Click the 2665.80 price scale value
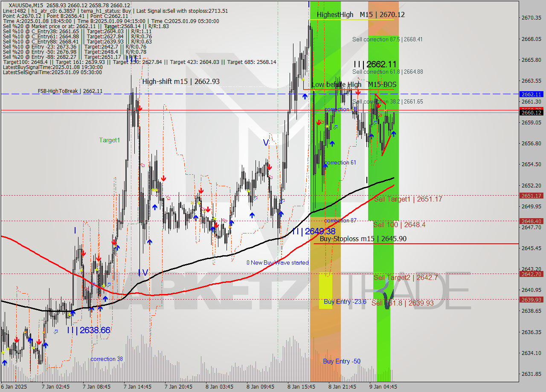The height and width of the screenshot is (392, 546). [x=531, y=60]
